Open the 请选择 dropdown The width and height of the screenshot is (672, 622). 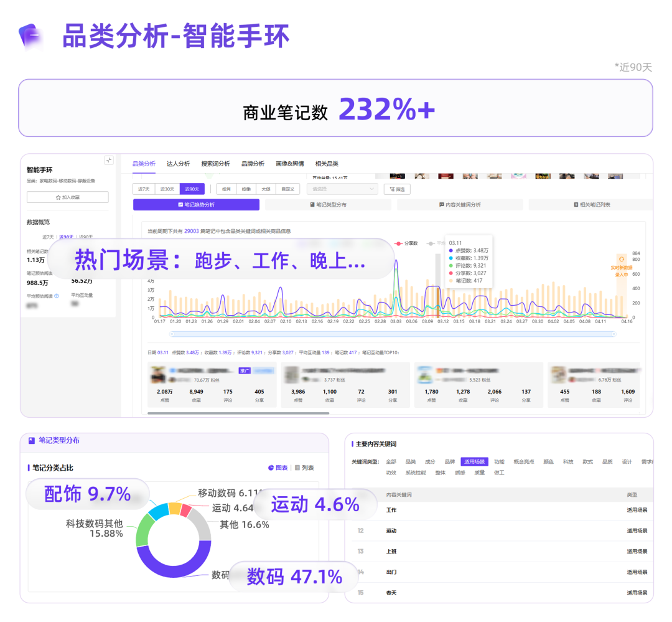click(x=342, y=189)
